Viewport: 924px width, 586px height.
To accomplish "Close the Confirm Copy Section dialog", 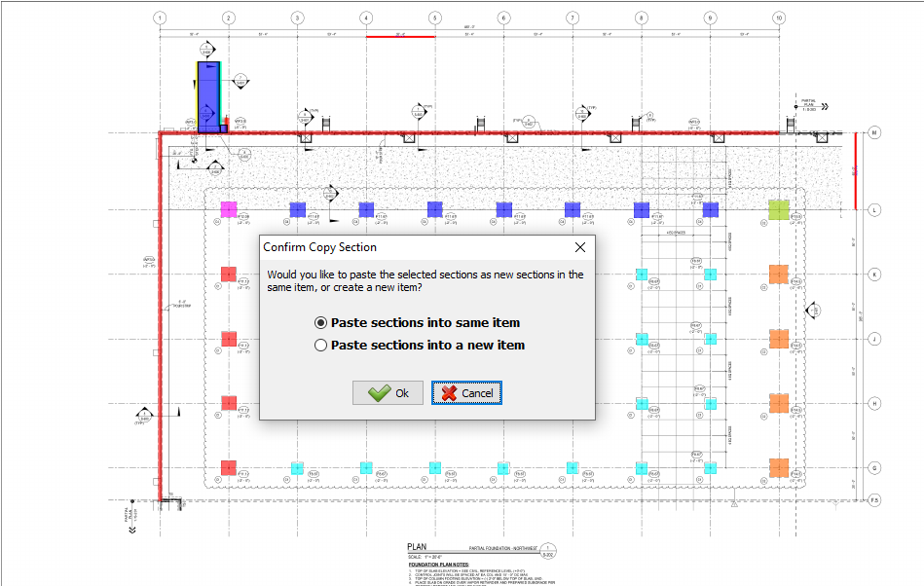I will coord(580,247).
